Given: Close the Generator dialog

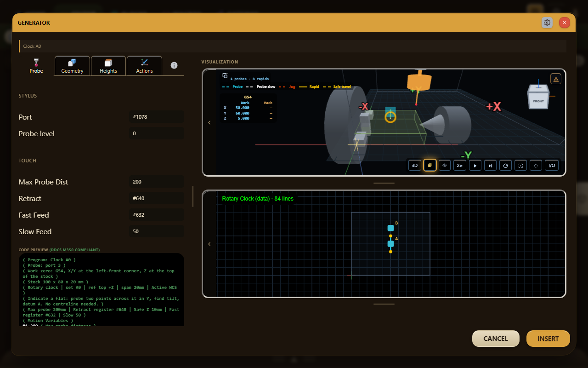Looking at the screenshot, I should click(x=565, y=23).
